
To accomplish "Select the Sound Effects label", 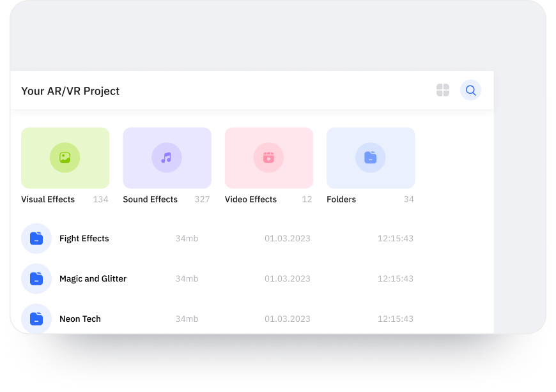I will 150,199.
